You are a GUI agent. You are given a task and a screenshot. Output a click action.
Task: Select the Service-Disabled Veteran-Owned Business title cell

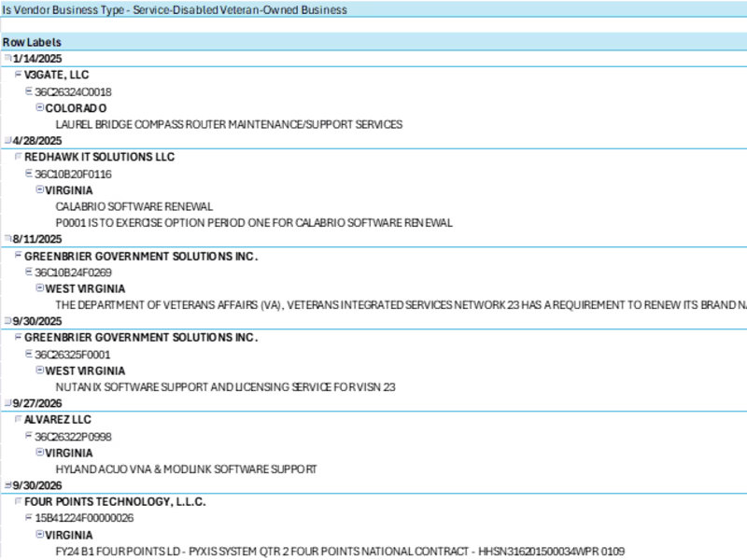pyautogui.click(x=175, y=10)
